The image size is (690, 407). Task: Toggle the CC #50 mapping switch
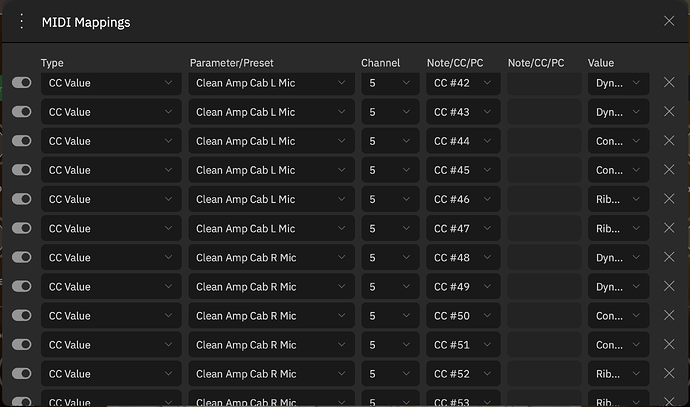tap(22, 315)
